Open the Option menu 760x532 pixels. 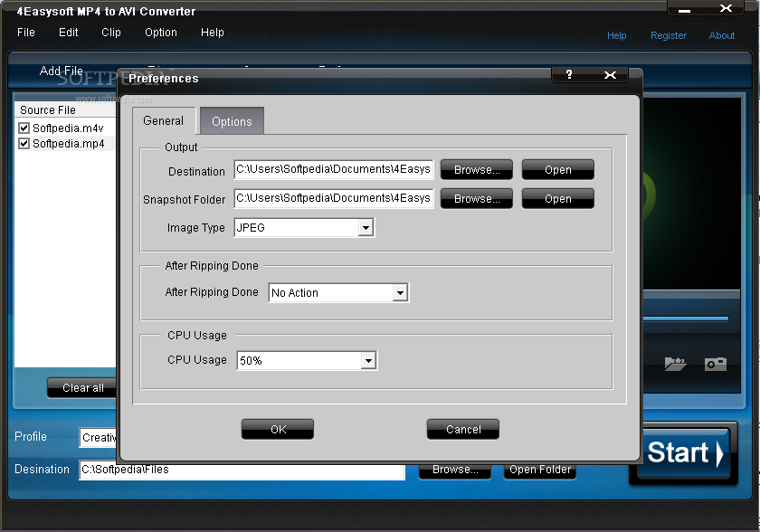pyautogui.click(x=161, y=33)
